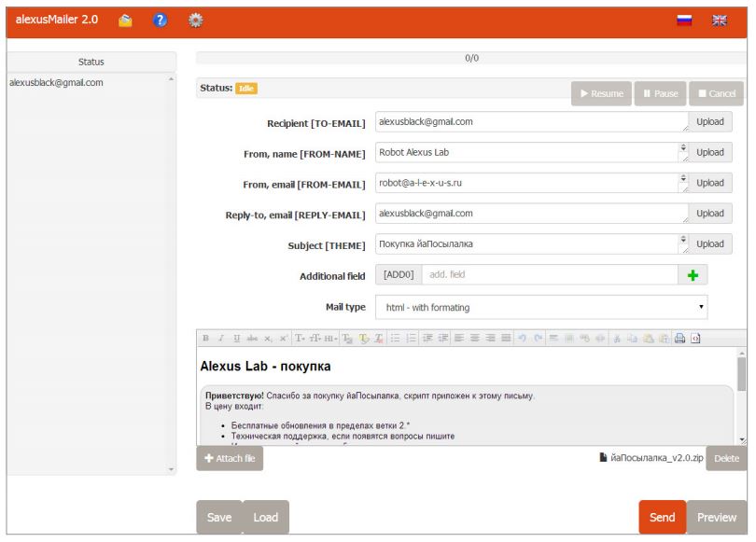Insert a bulleted list
756x542 pixels.
pyautogui.click(x=396, y=339)
